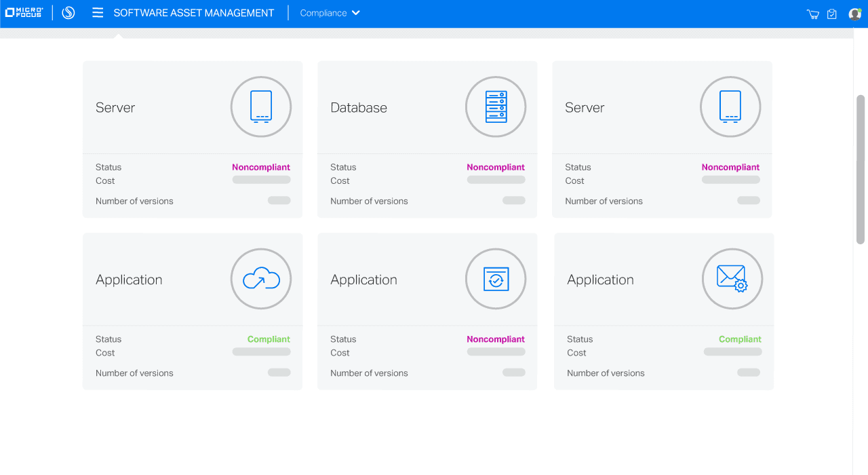Click Noncompliant status on middle Application card
The height and width of the screenshot is (475, 868).
pyautogui.click(x=496, y=339)
